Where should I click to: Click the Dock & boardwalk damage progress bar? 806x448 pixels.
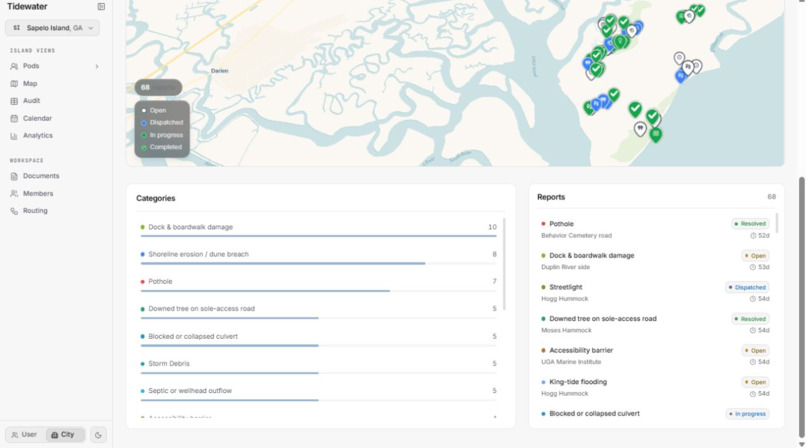tap(319, 236)
